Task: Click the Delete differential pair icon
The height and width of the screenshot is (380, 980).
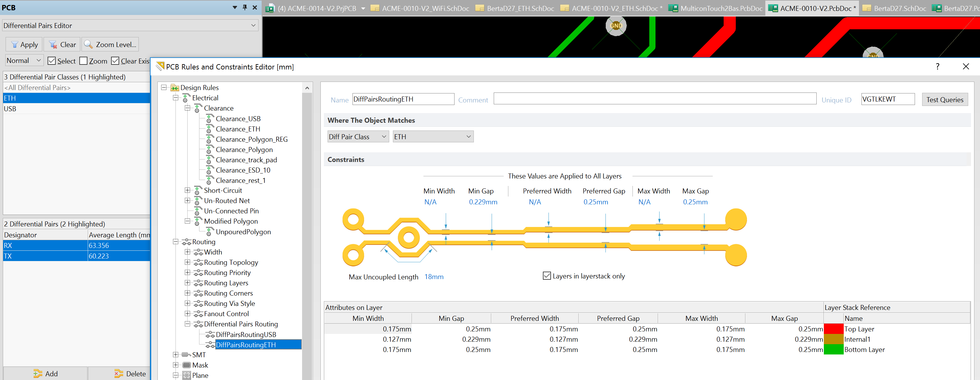Action: (x=119, y=373)
